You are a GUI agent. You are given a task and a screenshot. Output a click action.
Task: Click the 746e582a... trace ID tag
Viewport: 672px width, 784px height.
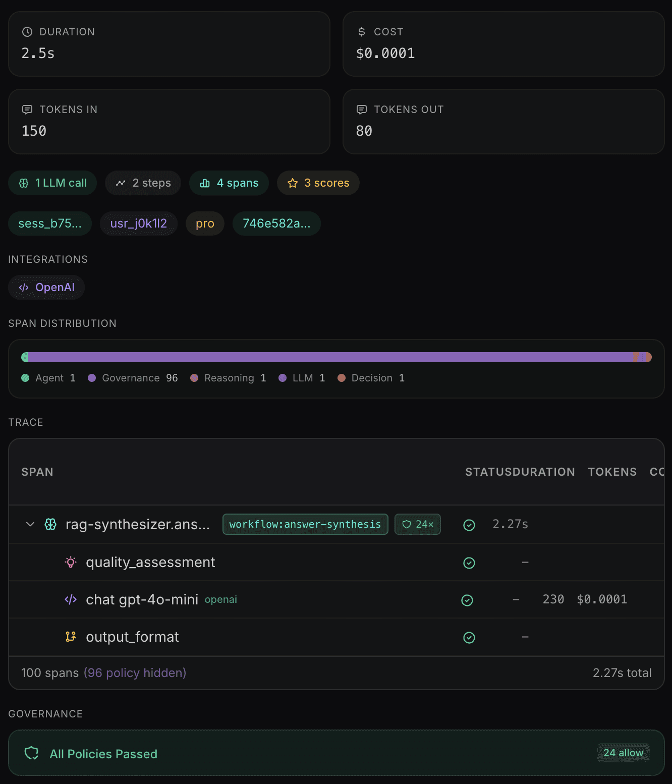point(276,223)
